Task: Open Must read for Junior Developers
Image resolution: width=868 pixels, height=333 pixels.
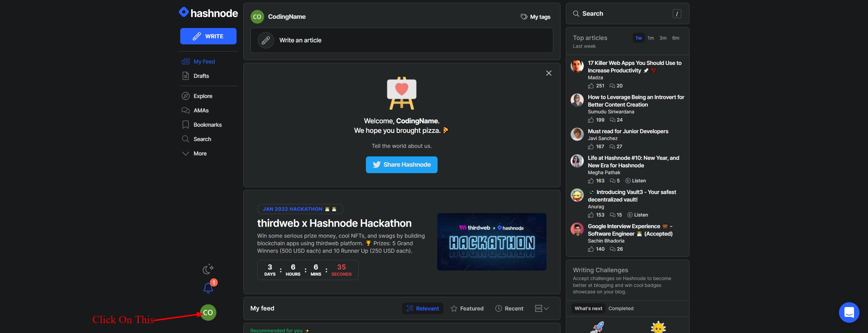Action: (x=628, y=131)
